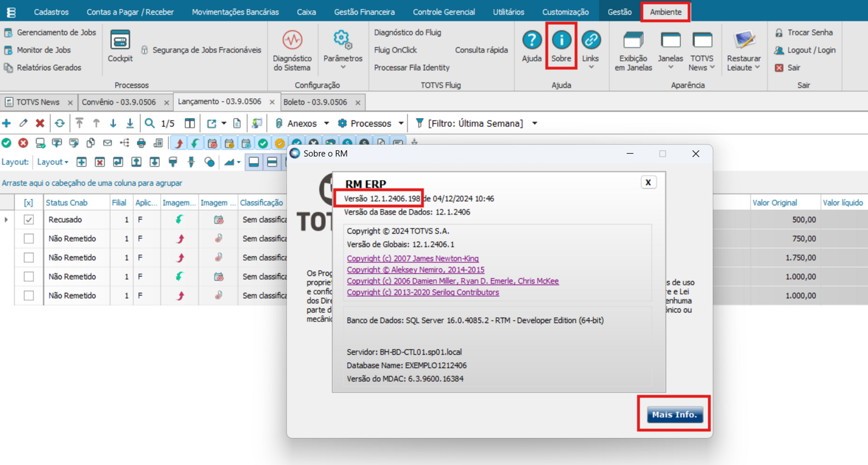Click Logout / Login
868x465 pixels.
point(811,50)
